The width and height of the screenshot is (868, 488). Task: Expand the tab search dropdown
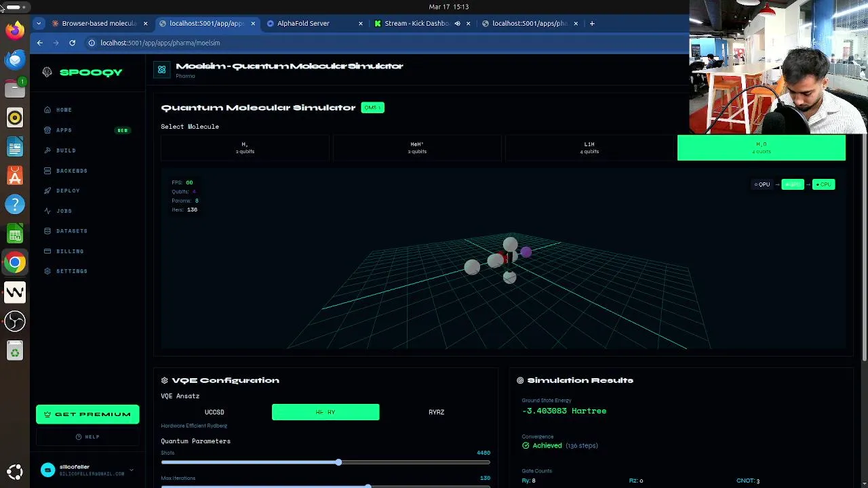(x=39, y=23)
